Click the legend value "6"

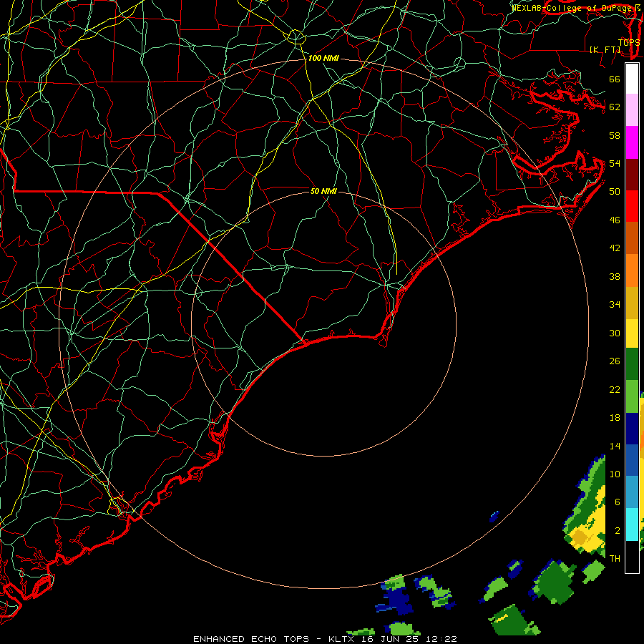click(x=617, y=502)
